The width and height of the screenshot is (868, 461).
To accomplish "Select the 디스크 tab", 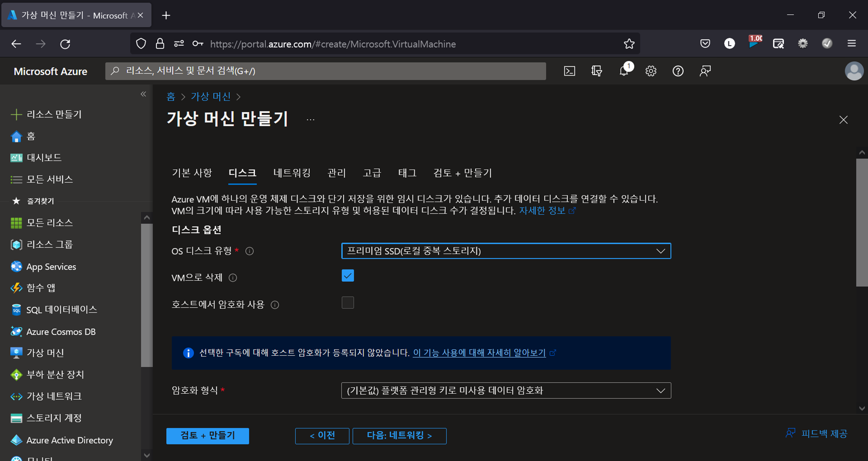I will click(x=242, y=173).
